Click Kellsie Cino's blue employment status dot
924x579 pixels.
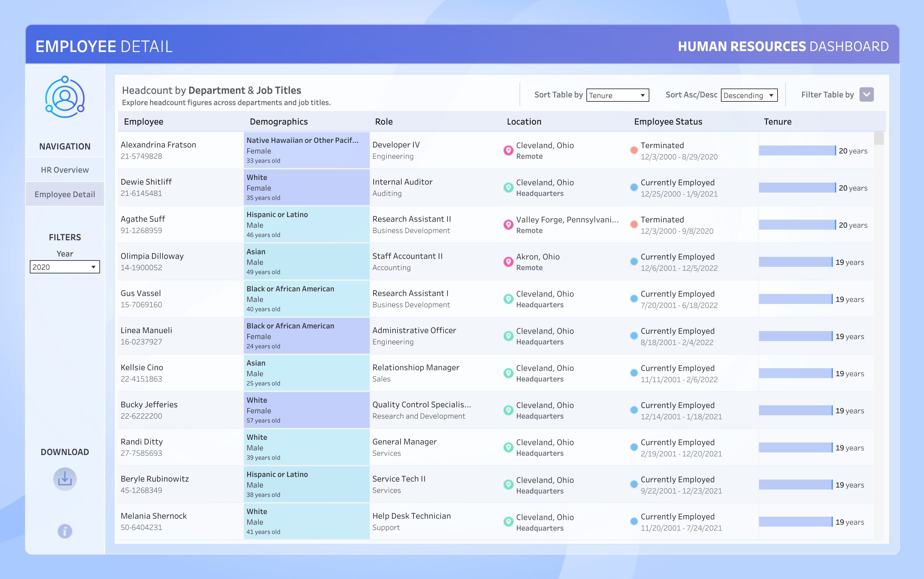click(634, 374)
